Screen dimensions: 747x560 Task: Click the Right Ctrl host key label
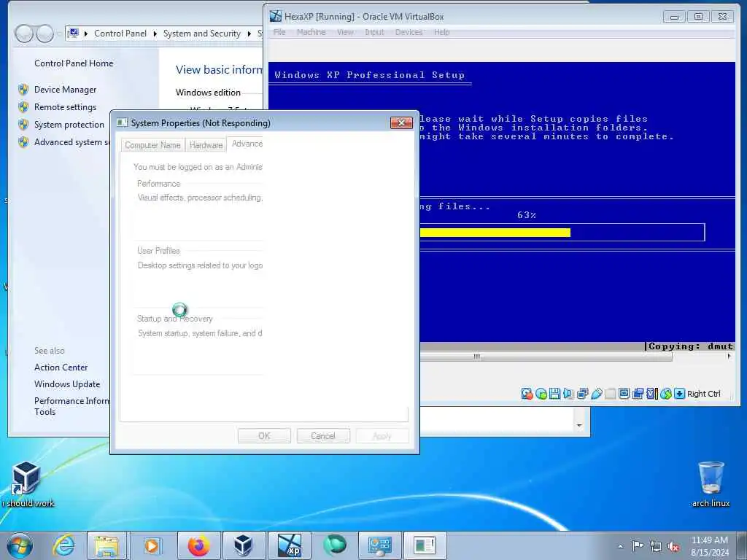pos(704,394)
